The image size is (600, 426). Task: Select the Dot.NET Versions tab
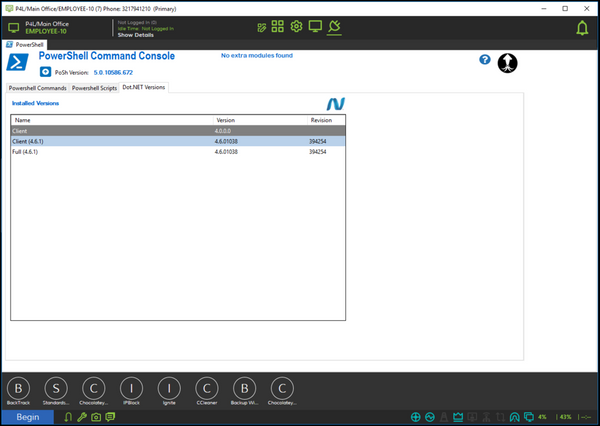[x=143, y=87]
